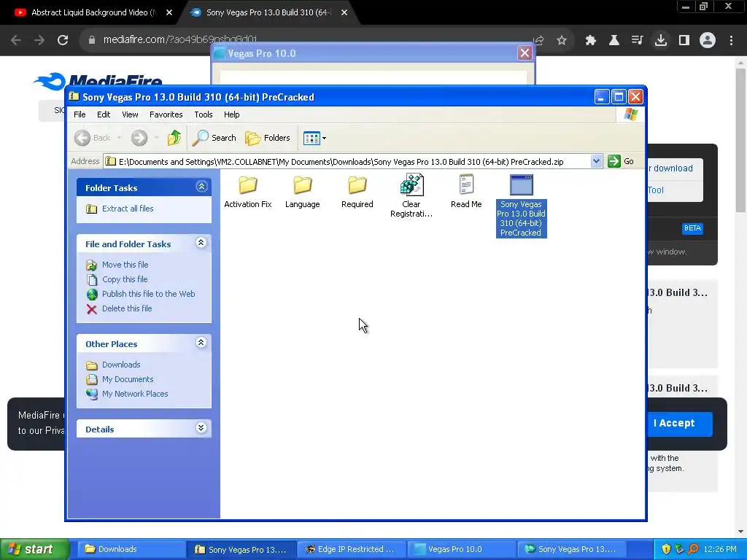Click the Explorer Forward arrow button
The height and width of the screenshot is (560, 747).
point(139,138)
